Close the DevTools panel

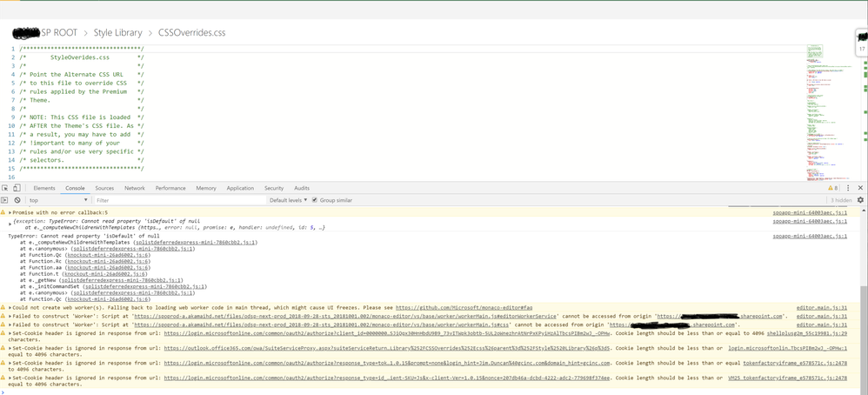point(860,188)
